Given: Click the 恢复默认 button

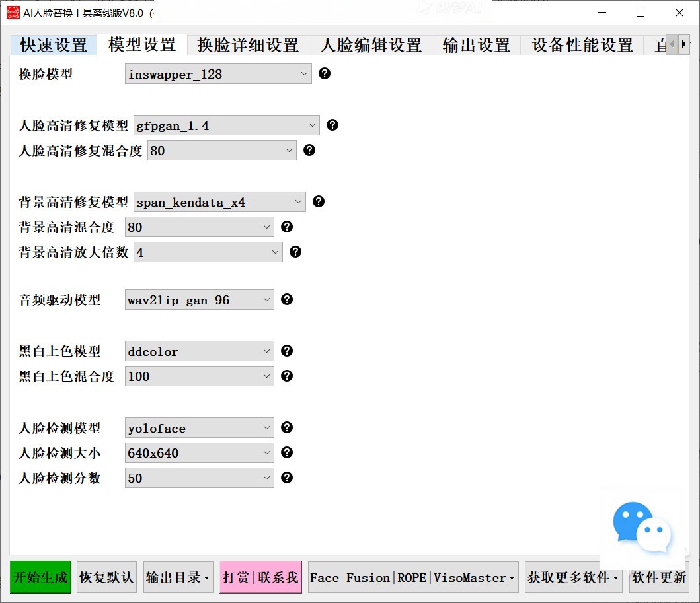Looking at the screenshot, I should click(106, 577).
